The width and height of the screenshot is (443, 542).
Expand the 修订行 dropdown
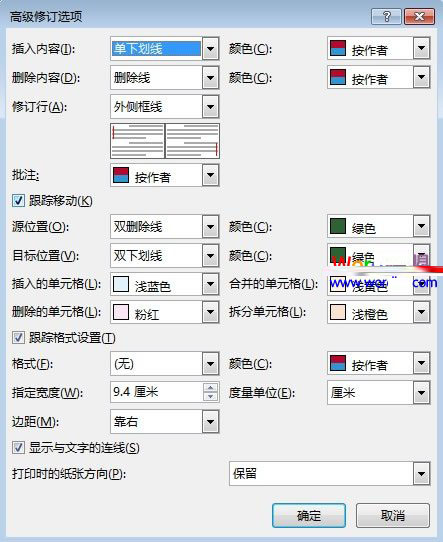point(210,107)
